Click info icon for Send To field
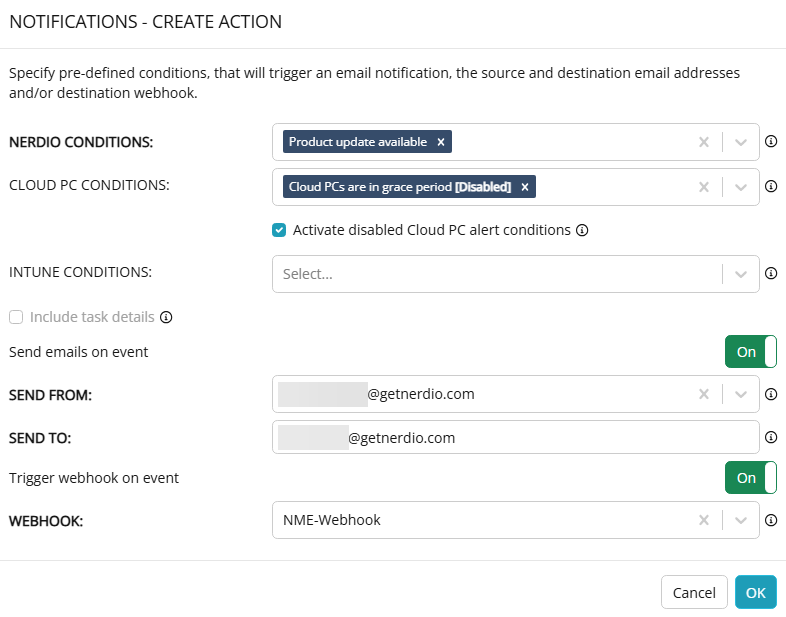786x617 pixels. click(x=770, y=437)
